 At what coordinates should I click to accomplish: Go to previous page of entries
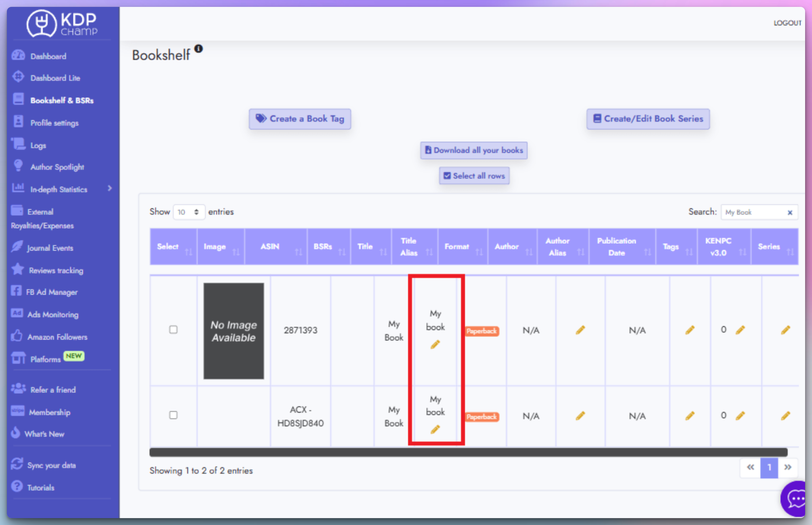(750, 467)
